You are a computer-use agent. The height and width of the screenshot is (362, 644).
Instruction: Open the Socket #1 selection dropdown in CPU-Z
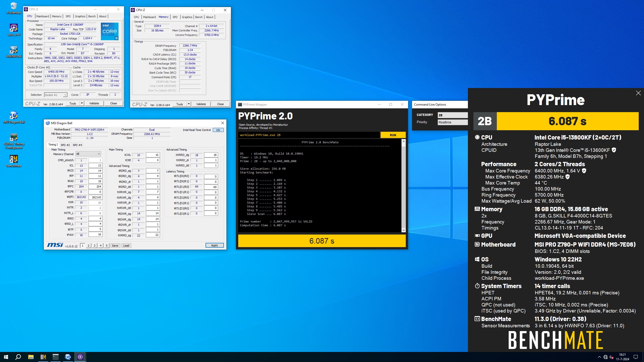click(56, 95)
